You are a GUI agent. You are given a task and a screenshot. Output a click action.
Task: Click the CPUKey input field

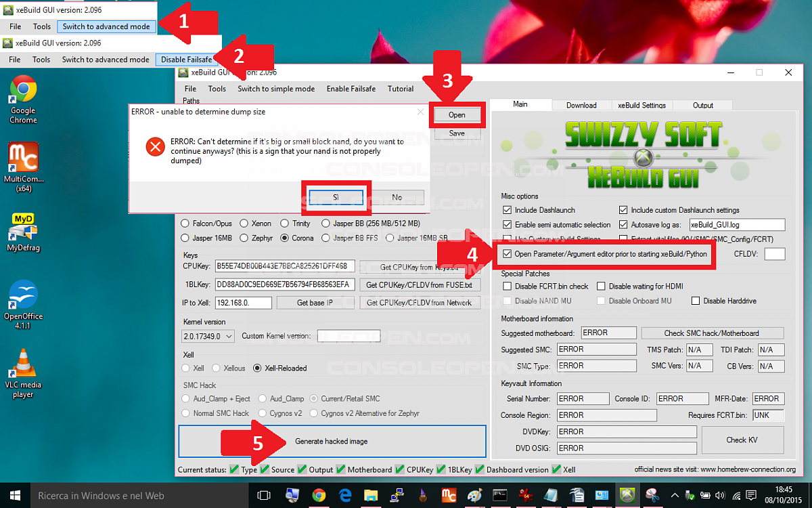pyautogui.click(x=284, y=266)
